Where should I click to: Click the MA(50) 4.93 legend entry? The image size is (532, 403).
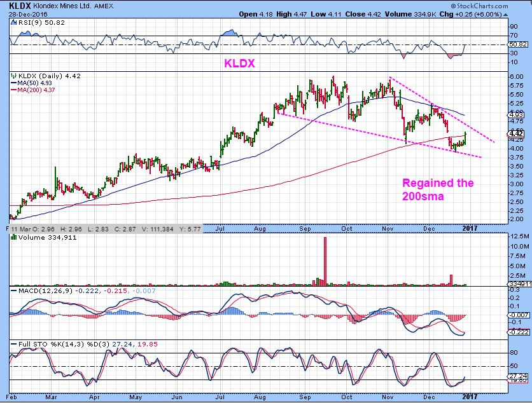click(x=34, y=83)
